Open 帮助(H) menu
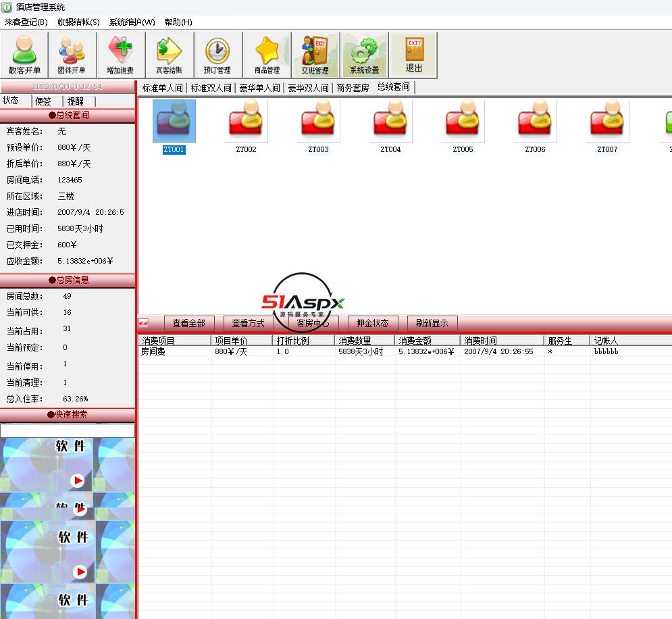Image resolution: width=672 pixels, height=619 pixels. (178, 22)
